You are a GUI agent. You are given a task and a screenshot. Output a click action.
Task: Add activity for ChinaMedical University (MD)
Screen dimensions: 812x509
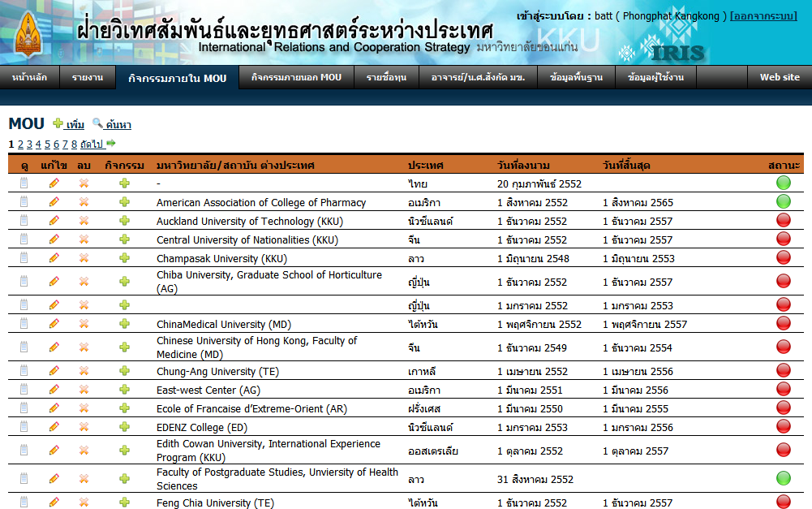(124, 323)
